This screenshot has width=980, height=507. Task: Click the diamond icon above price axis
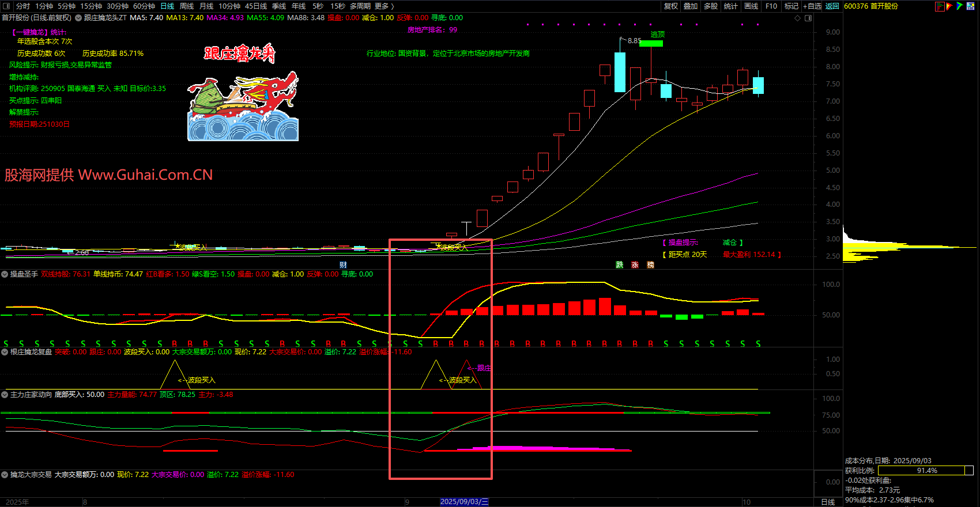point(798,18)
